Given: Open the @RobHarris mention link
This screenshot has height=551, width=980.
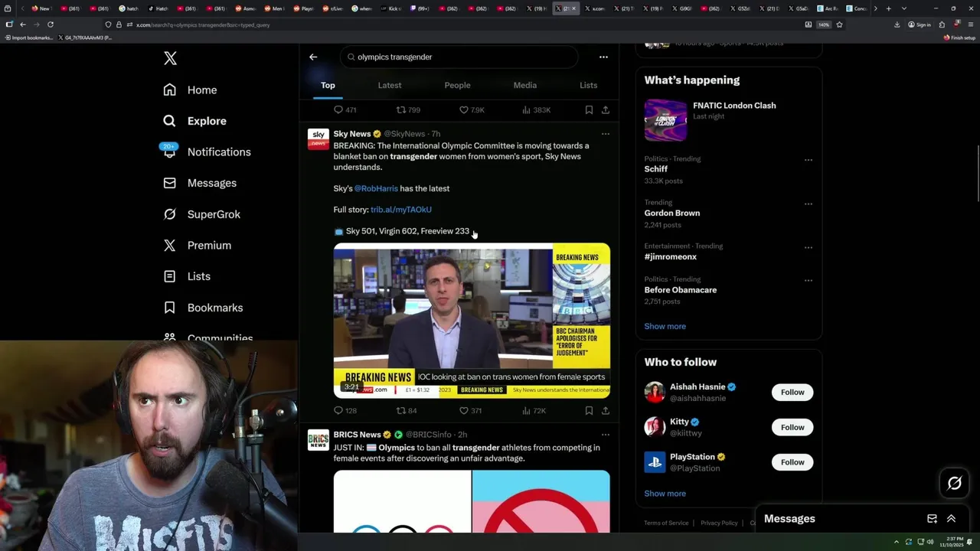Looking at the screenshot, I should coord(376,188).
